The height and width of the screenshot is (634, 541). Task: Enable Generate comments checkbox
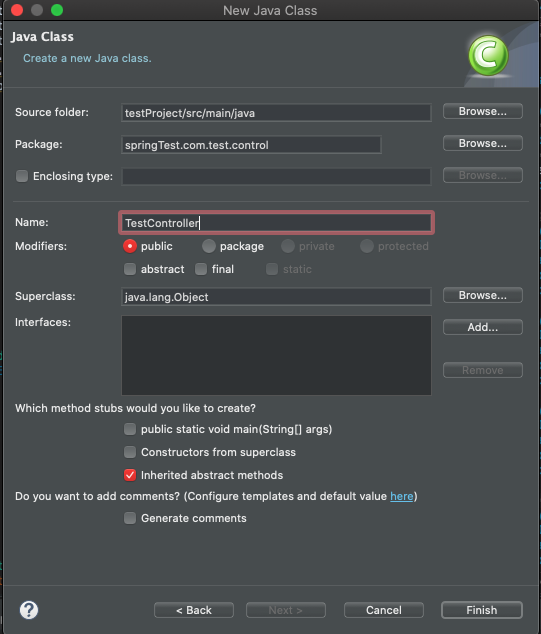click(x=130, y=518)
